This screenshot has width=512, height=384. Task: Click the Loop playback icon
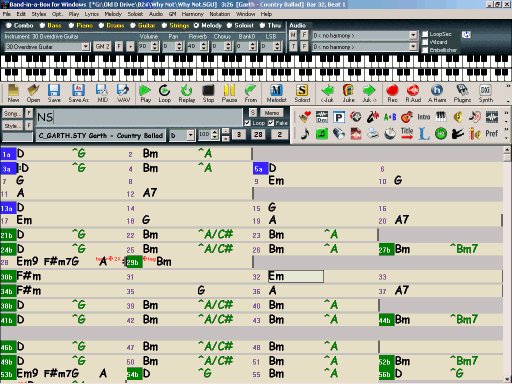tap(164, 93)
